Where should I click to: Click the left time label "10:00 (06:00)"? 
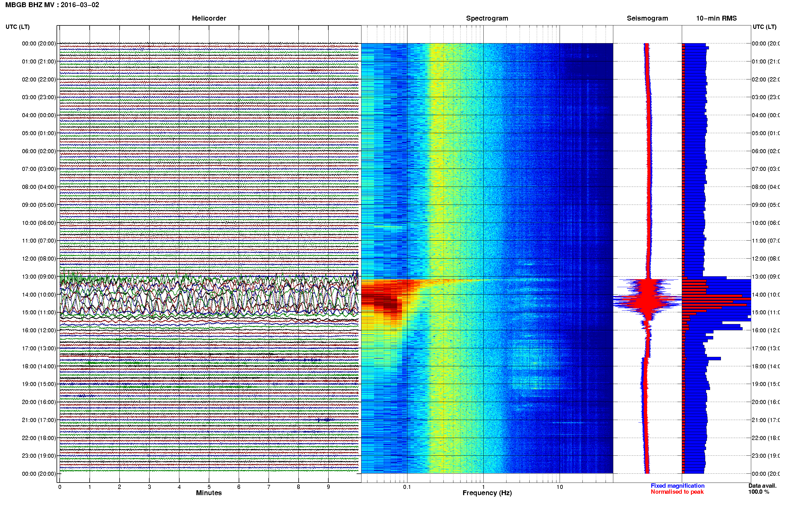coord(39,223)
